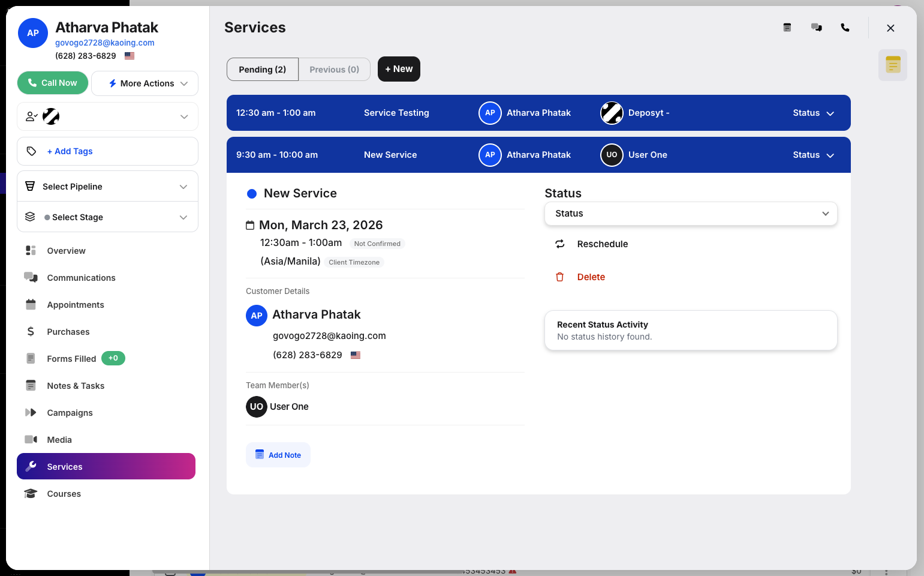The image size is (924, 576).
Task: Click the tag icon beside Add Tags
Action: [x=32, y=151]
